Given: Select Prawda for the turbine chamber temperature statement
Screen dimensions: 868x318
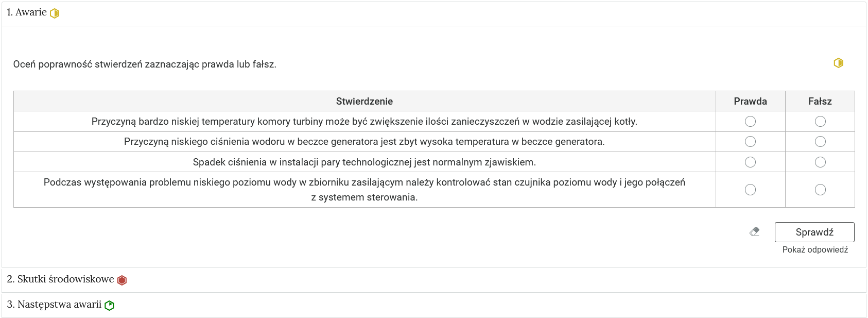Looking at the screenshot, I should click(x=750, y=121).
